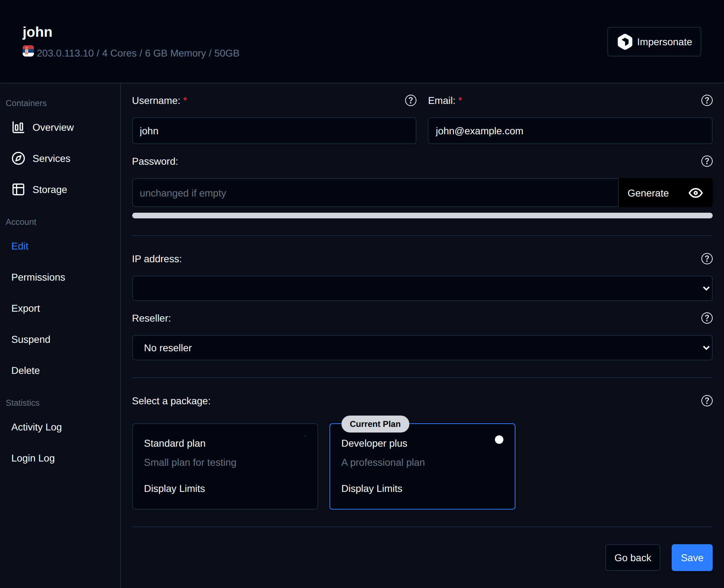Viewport: 724px width, 588px height.
Task: Focus the Username field containing john
Action: pos(274,131)
